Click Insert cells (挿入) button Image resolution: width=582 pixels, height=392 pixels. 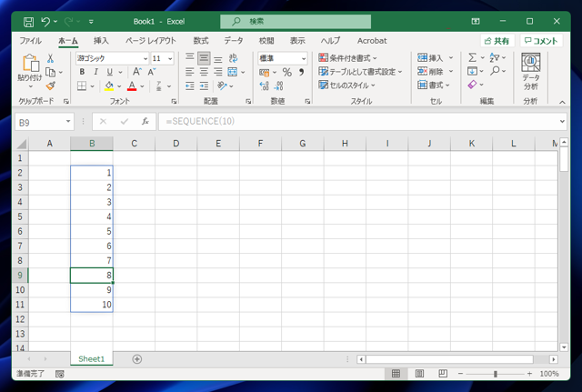tap(430, 58)
